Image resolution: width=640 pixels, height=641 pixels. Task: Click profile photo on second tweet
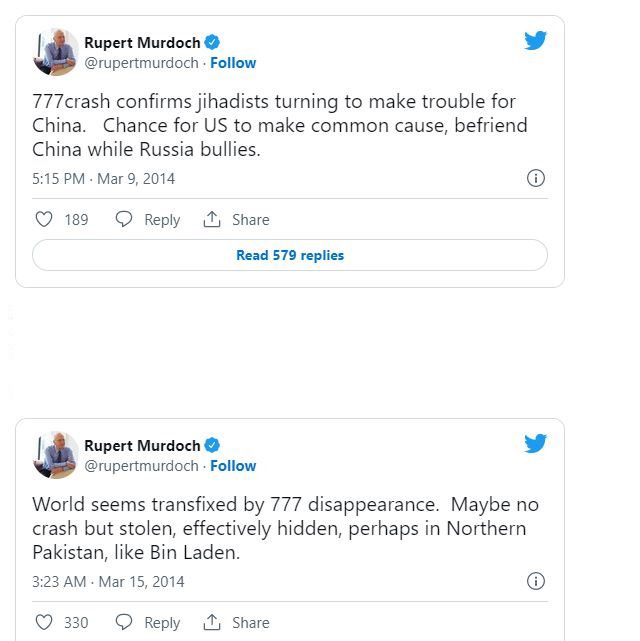click(55, 455)
